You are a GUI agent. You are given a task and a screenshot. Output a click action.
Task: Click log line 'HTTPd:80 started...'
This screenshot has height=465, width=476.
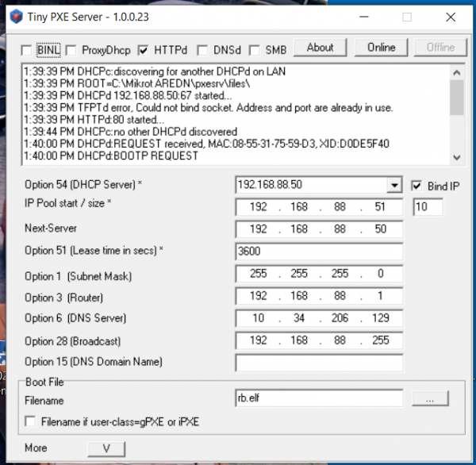tap(94, 120)
